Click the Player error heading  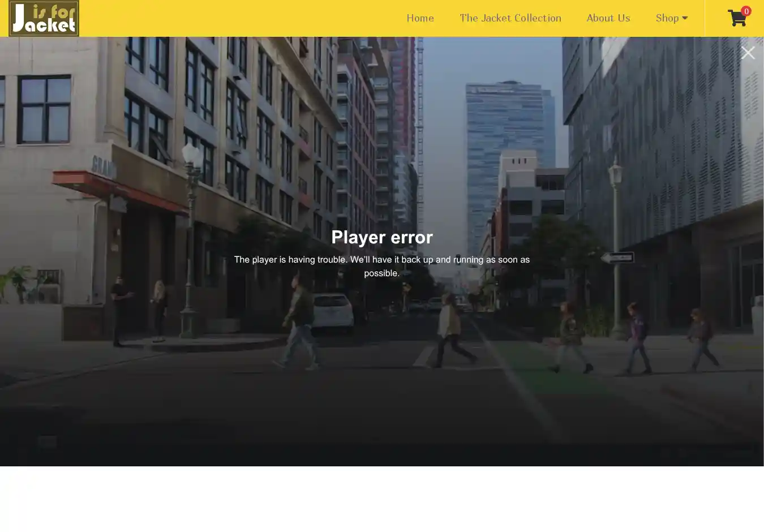[x=382, y=237]
